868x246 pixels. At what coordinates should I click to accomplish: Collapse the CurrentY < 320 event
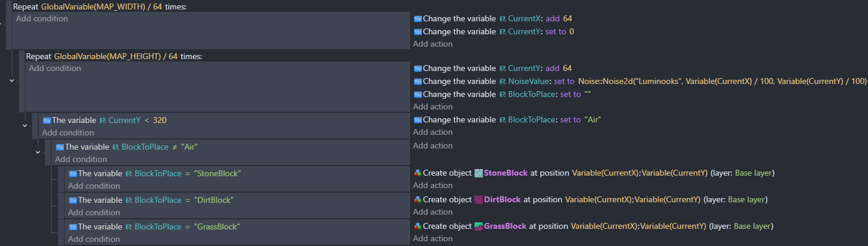click(25, 125)
